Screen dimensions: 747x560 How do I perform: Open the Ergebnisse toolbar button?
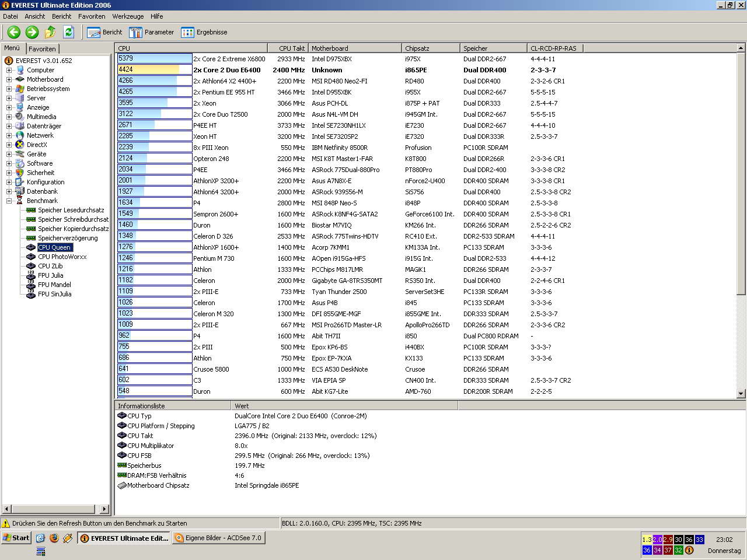(204, 32)
